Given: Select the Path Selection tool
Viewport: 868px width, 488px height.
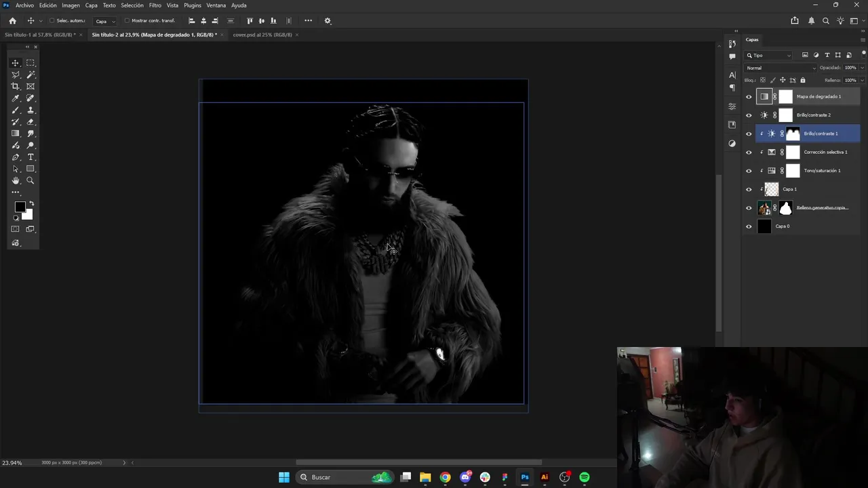Looking at the screenshot, I should (x=16, y=169).
